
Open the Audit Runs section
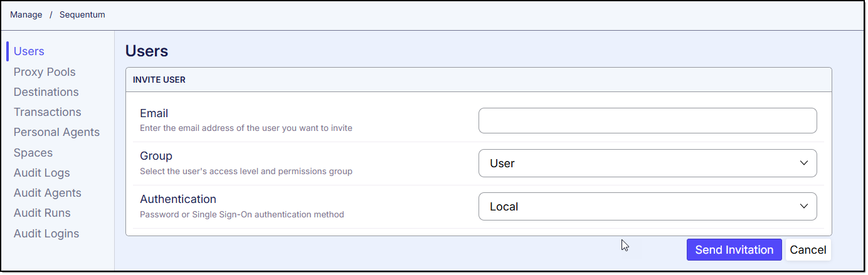tap(42, 213)
